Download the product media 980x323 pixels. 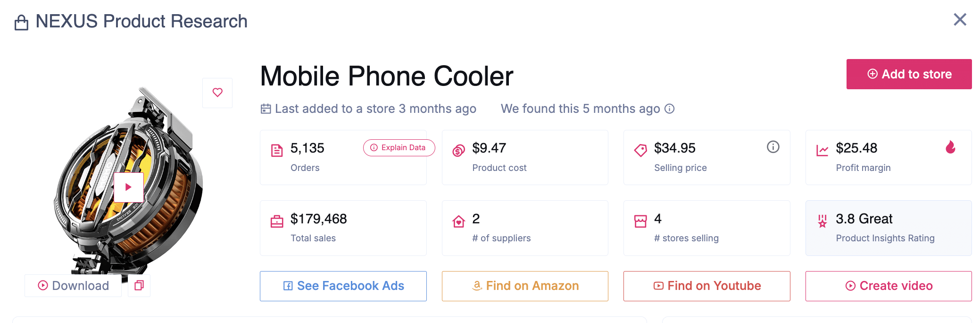(x=74, y=285)
